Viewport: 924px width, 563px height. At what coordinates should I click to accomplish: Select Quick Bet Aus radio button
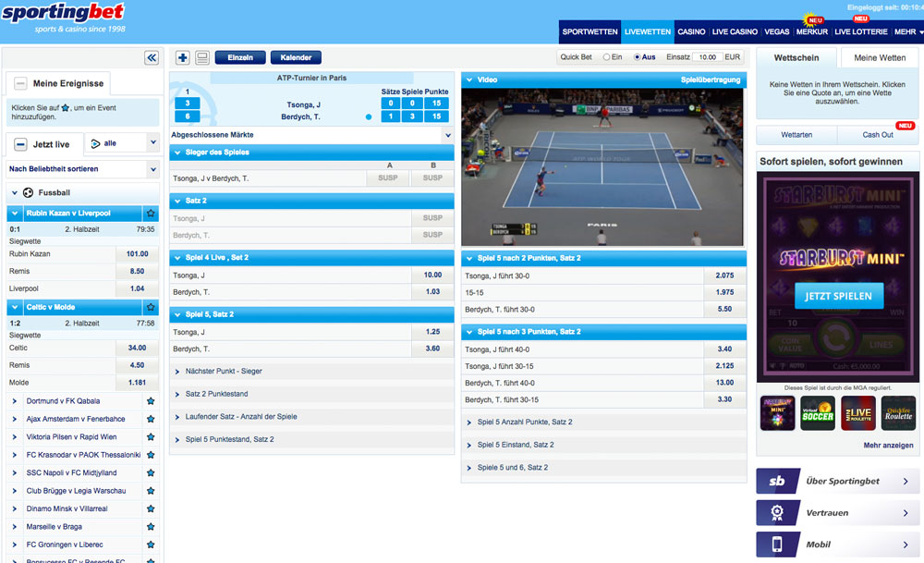(x=637, y=57)
